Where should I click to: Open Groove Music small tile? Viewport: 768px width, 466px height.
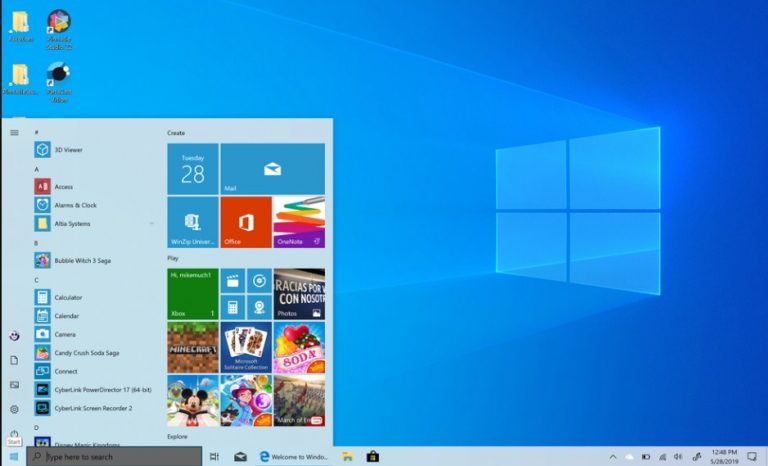(x=259, y=281)
